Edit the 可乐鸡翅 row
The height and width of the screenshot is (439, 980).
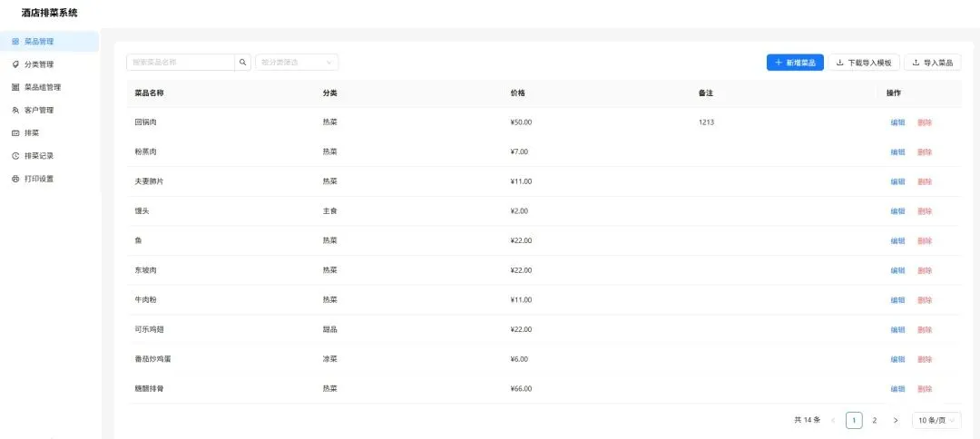click(897, 330)
